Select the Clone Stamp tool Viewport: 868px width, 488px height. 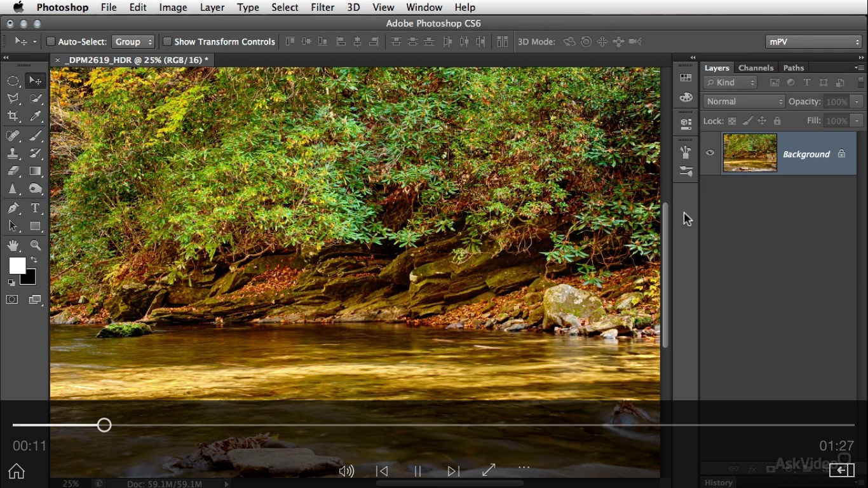click(x=13, y=153)
